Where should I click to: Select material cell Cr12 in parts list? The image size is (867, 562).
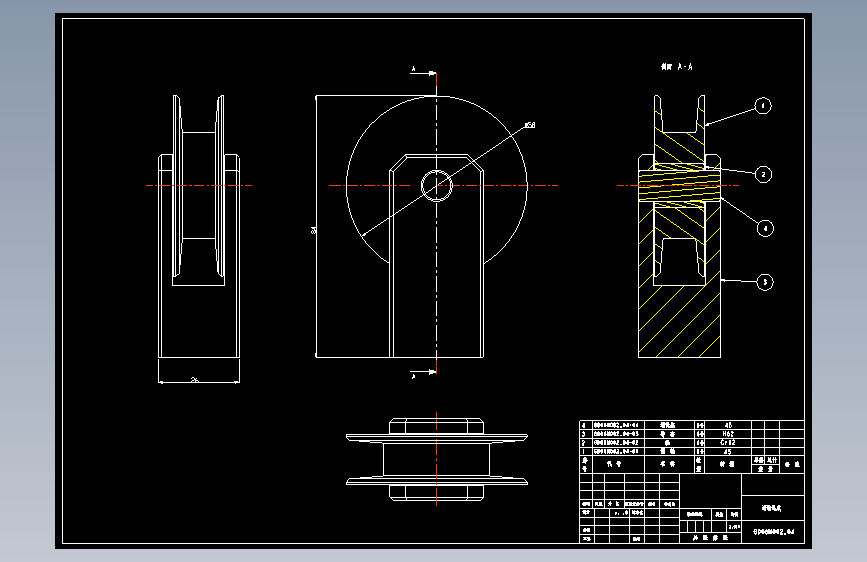728,443
